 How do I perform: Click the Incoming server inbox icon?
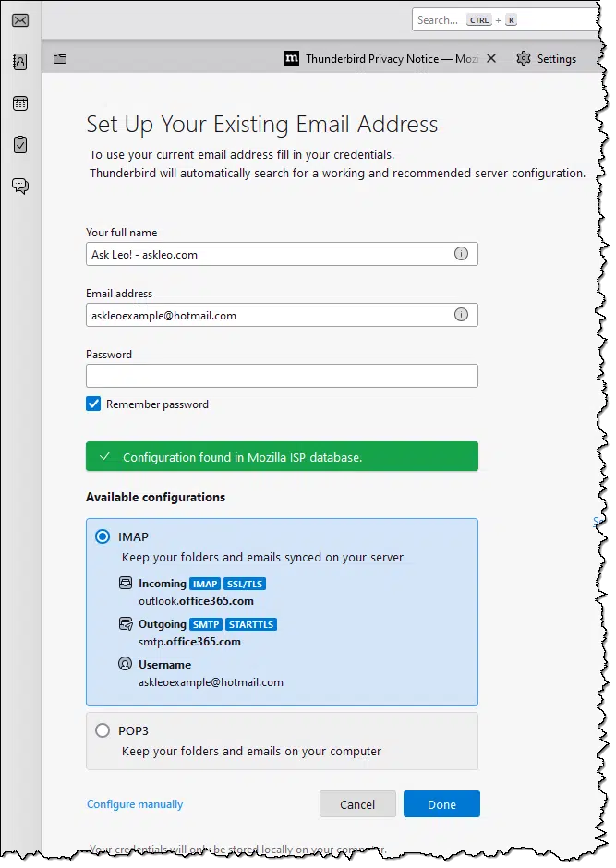[x=126, y=583]
